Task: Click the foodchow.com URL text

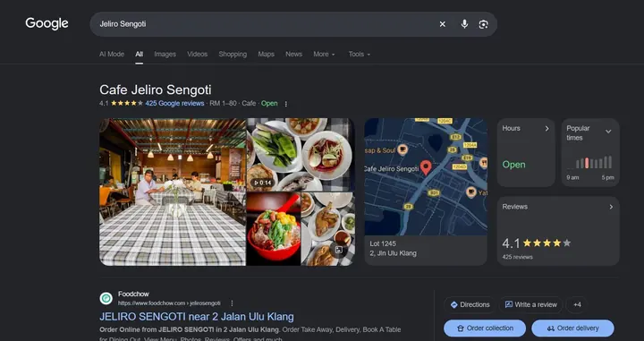Action: point(169,303)
